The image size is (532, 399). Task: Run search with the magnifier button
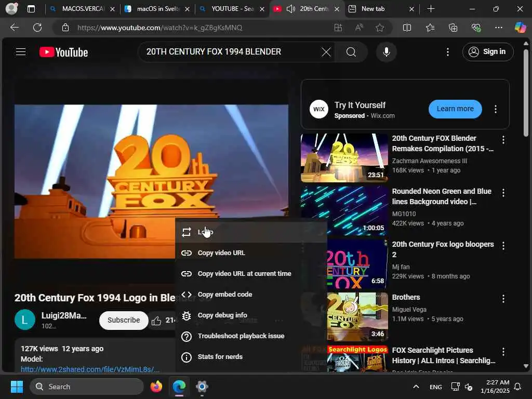point(351,52)
